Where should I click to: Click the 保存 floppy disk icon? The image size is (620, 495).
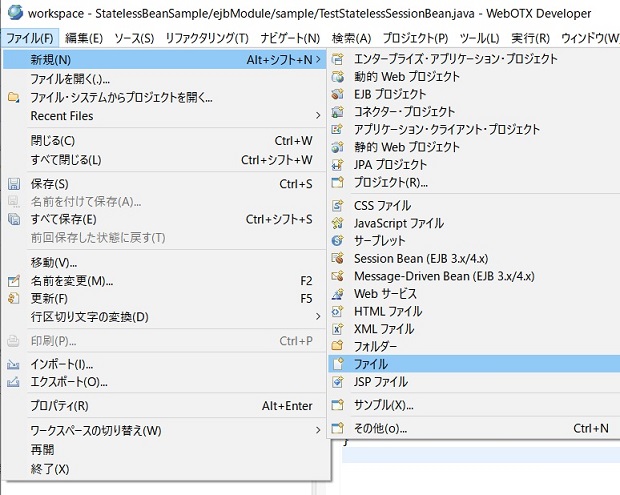14,184
